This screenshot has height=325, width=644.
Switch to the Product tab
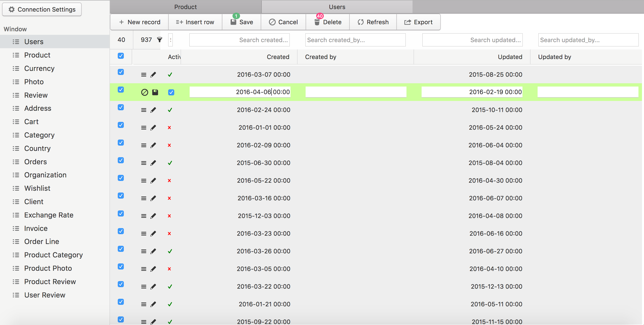[x=185, y=7]
